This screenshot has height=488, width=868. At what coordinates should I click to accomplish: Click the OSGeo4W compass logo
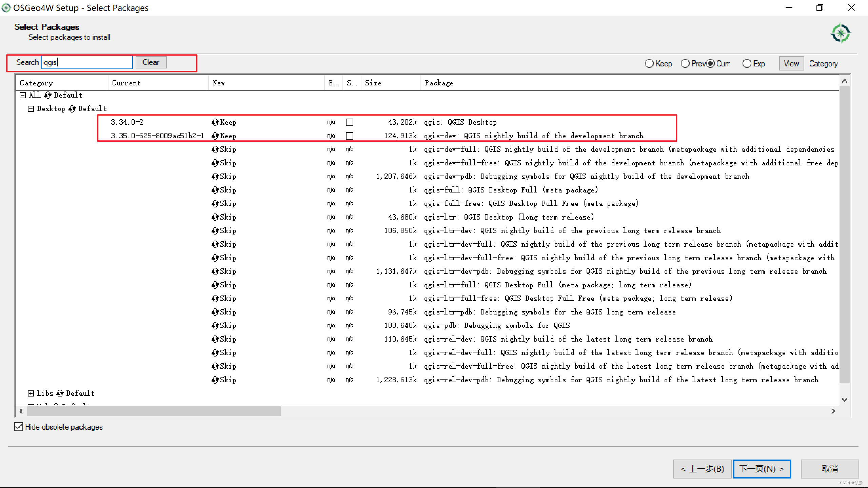841,33
